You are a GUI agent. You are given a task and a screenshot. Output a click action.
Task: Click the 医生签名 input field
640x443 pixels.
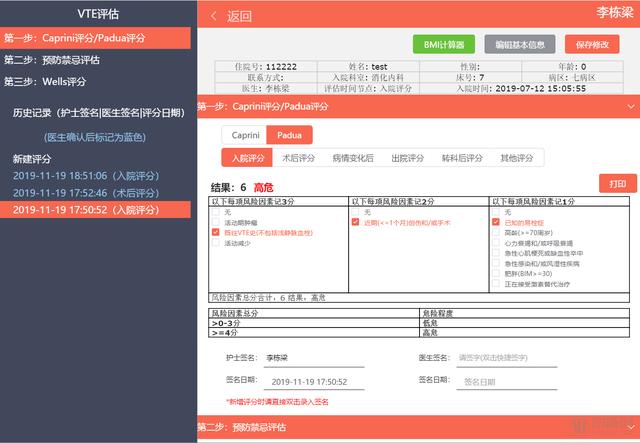click(504, 357)
